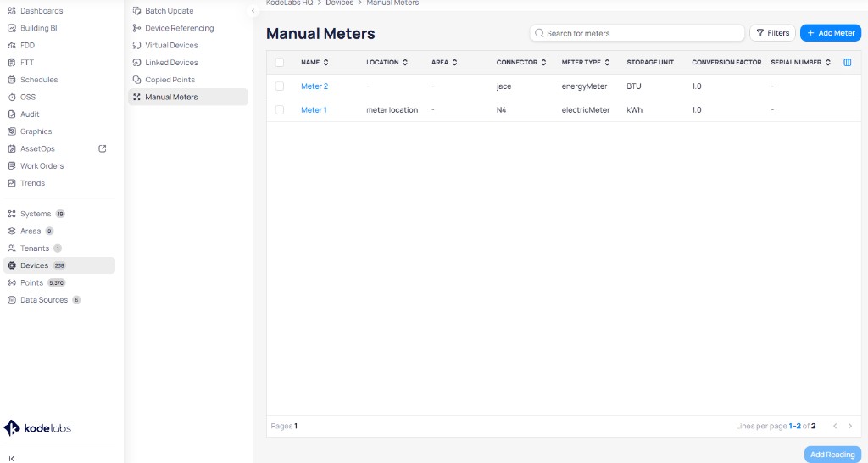Sort by the NAME column arrows
This screenshot has width=868, height=463.
pyautogui.click(x=326, y=63)
